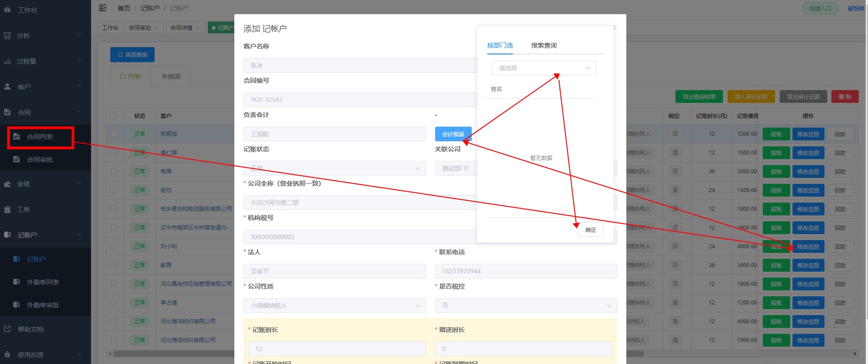Click the horizontal scrollbar under the table
This screenshot has width=868, height=364.
(378, 353)
